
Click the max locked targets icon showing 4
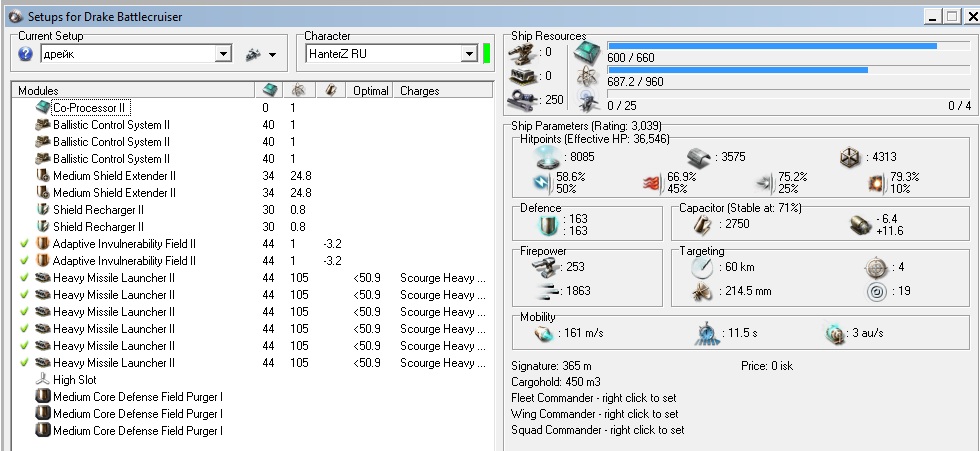877,268
